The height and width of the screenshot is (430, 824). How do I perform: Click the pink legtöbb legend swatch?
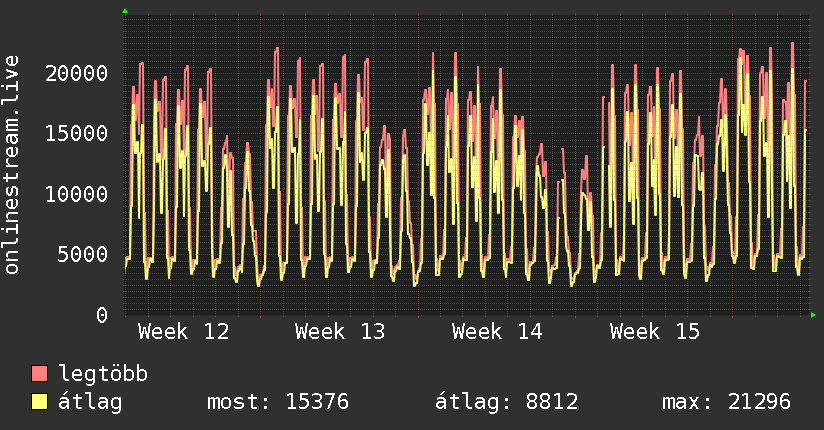coord(39,374)
